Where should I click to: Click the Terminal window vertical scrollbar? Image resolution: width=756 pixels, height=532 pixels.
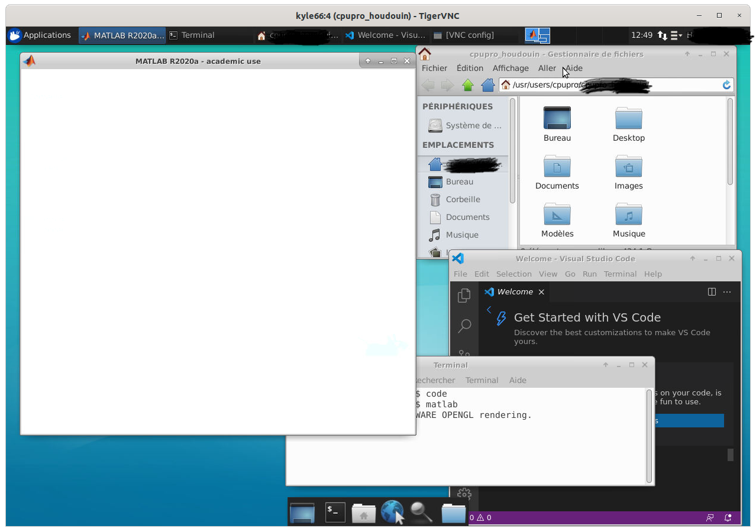pos(649,436)
